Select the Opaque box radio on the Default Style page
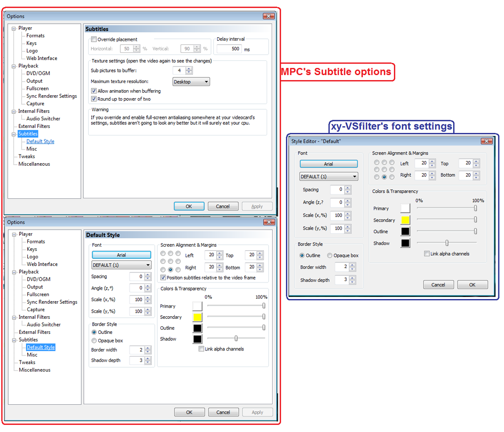The height and width of the screenshot is (432, 504). [94, 340]
